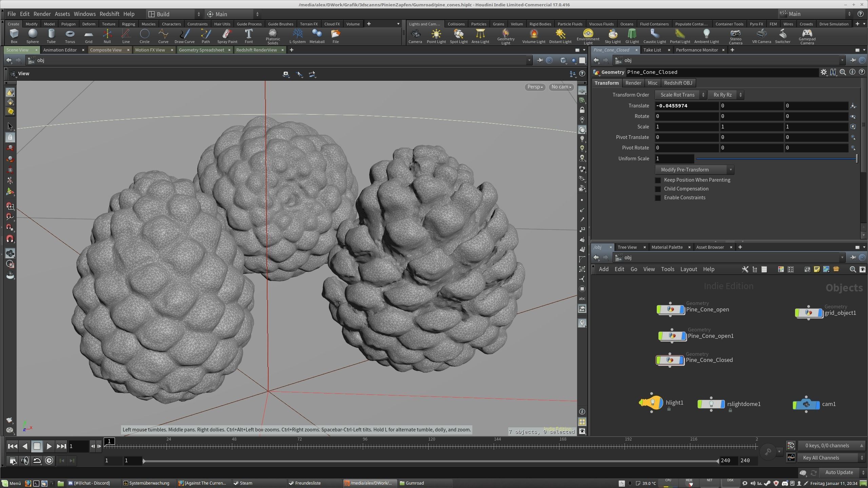Open the Layout menu in network editor
Screen dimensions: 868x488
click(689, 269)
